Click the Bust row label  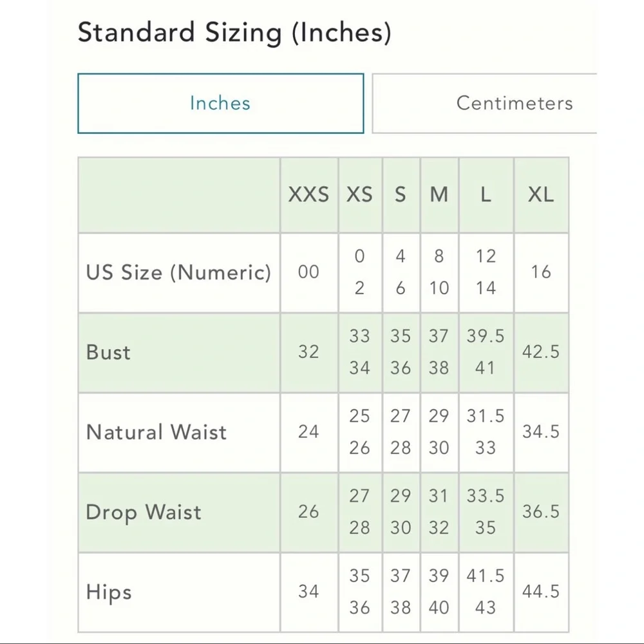108,352
